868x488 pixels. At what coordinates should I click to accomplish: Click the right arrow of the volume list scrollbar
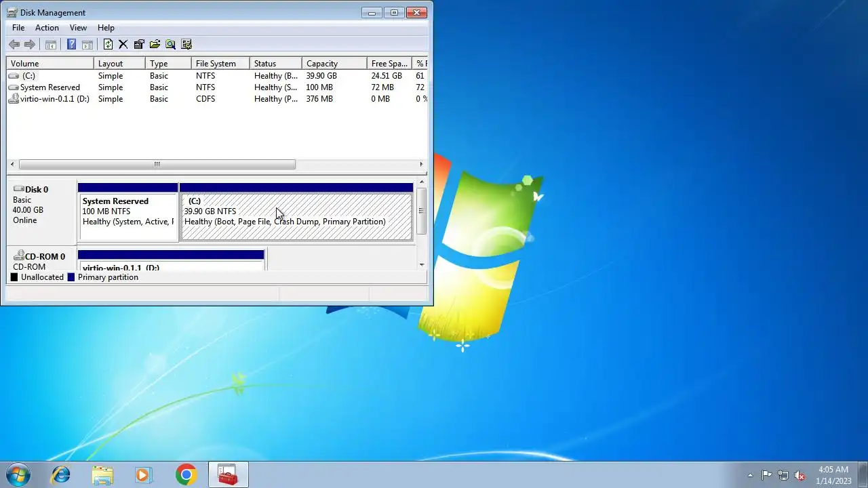pyautogui.click(x=421, y=164)
